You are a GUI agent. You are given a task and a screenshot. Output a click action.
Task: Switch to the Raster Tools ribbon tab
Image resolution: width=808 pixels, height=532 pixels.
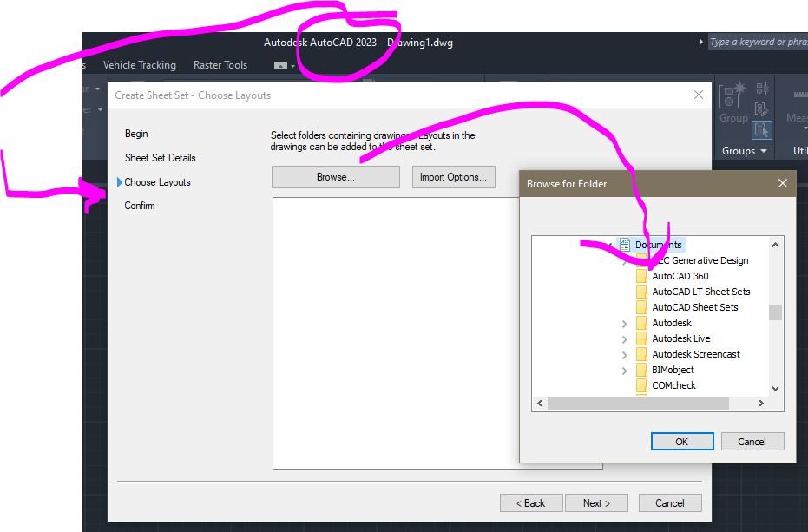220,64
